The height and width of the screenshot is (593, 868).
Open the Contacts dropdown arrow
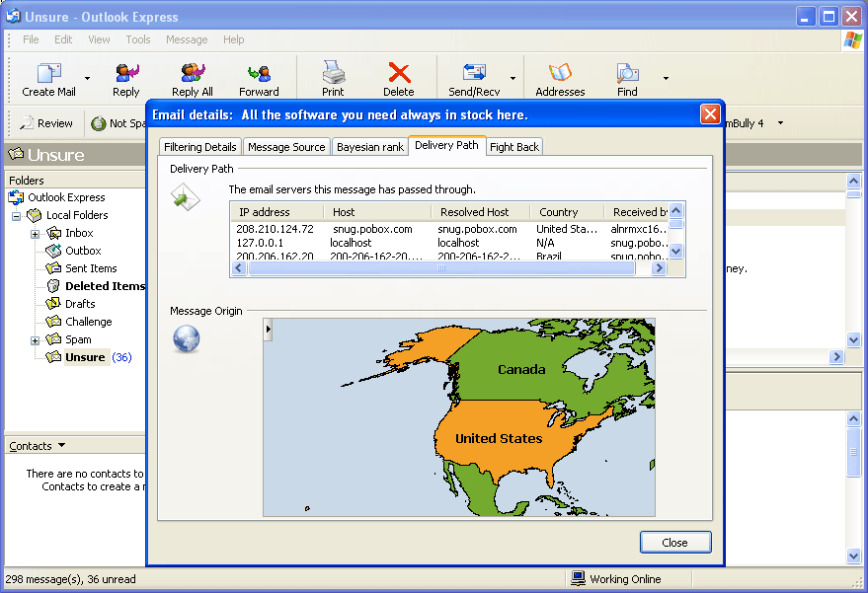pos(62,446)
